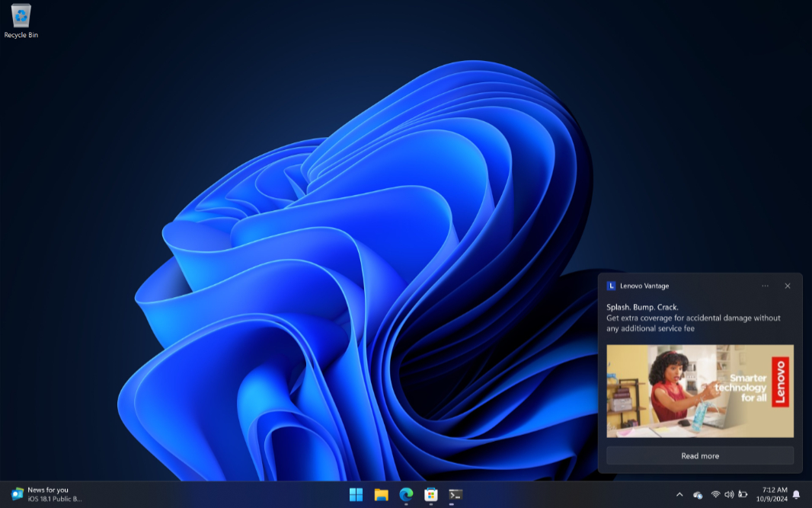Click the speaker volume icon
Screen dimensions: 812x508
729,494
